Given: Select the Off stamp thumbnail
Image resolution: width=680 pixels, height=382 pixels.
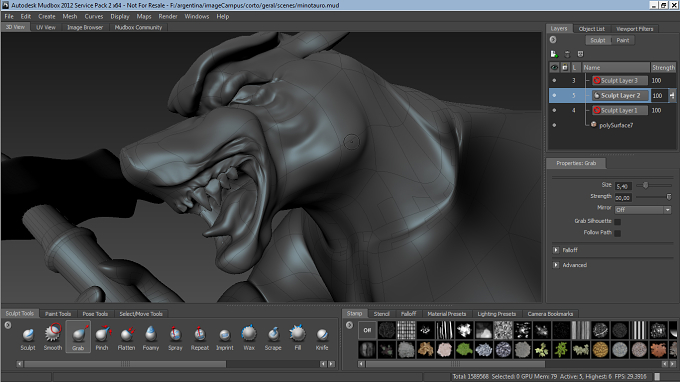Looking at the screenshot, I should [x=367, y=330].
